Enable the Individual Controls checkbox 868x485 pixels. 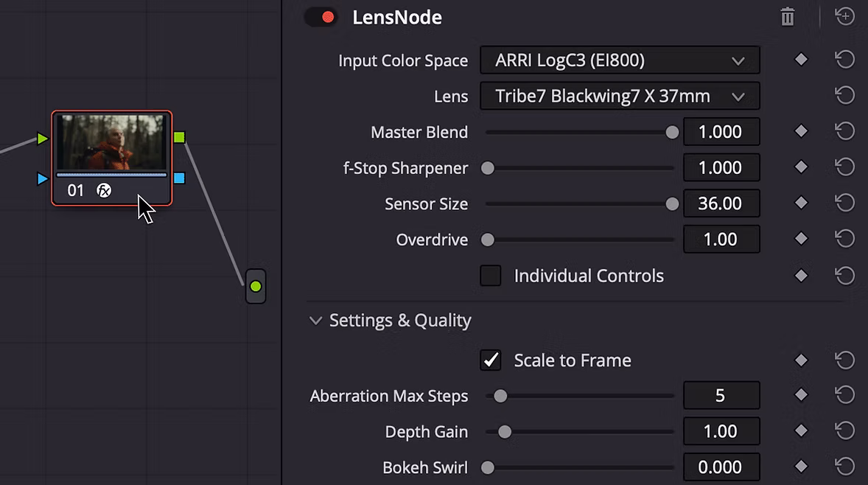(491, 276)
